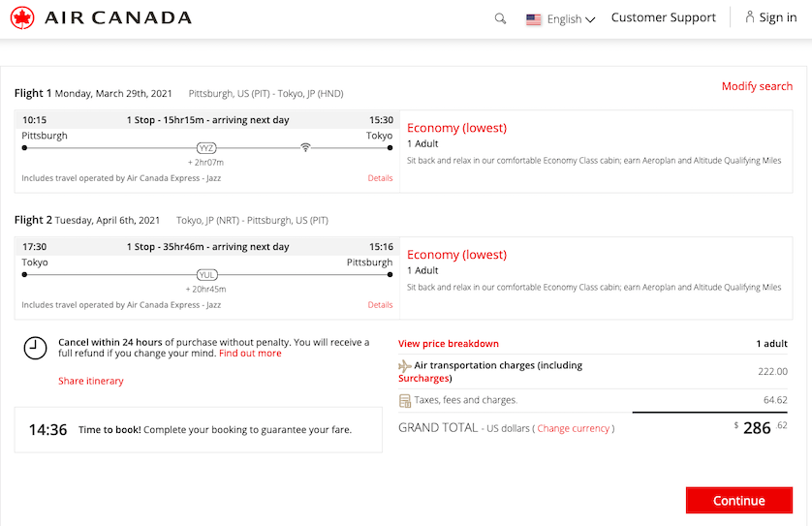Image resolution: width=812 pixels, height=526 pixels.
Task: Click the Modify search link
Action: click(x=757, y=86)
